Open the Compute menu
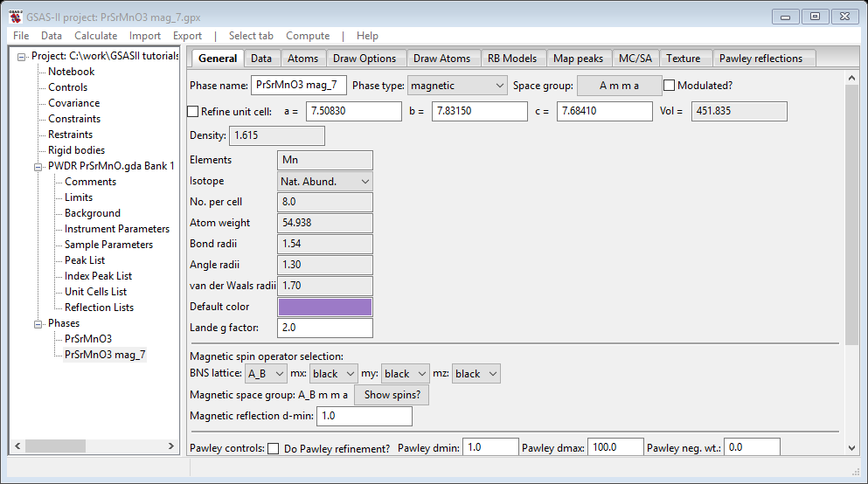 308,36
